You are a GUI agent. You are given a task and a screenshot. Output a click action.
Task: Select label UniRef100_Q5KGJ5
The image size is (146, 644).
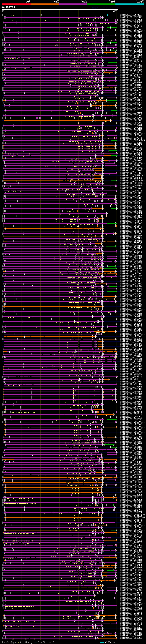point(131,63)
